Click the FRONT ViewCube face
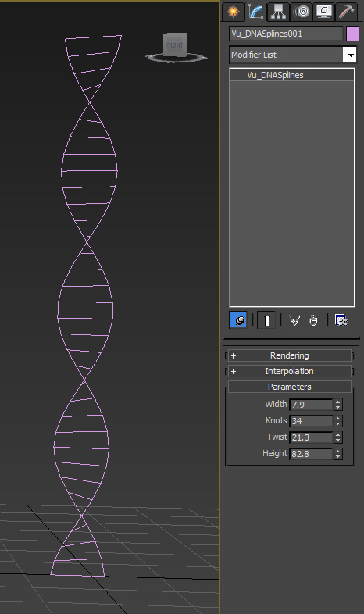 (175, 45)
